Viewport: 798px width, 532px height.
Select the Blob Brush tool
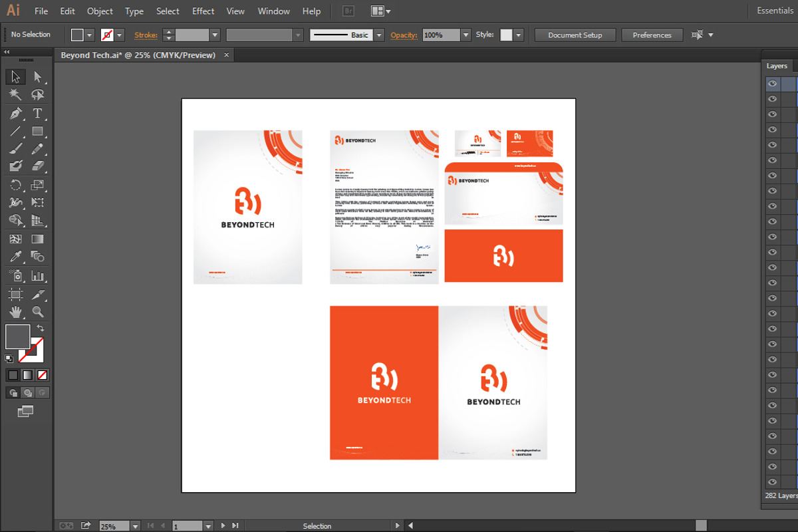[x=15, y=166]
